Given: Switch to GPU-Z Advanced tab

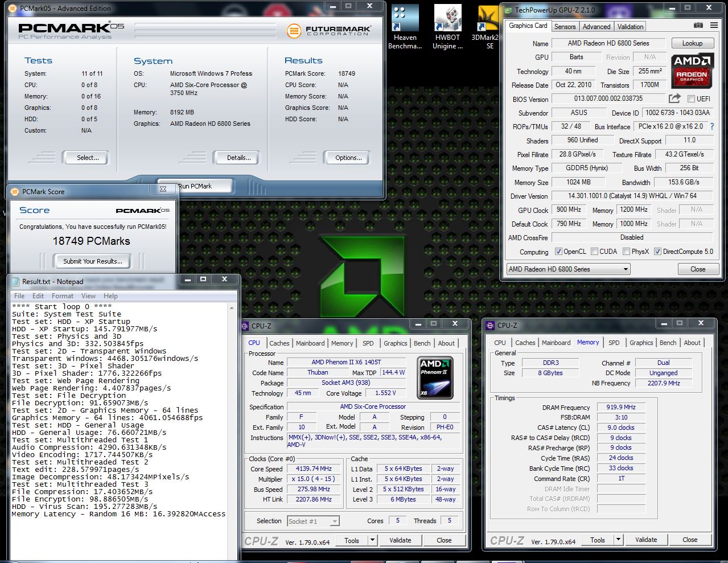Looking at the screenshot, I should 596,27.
